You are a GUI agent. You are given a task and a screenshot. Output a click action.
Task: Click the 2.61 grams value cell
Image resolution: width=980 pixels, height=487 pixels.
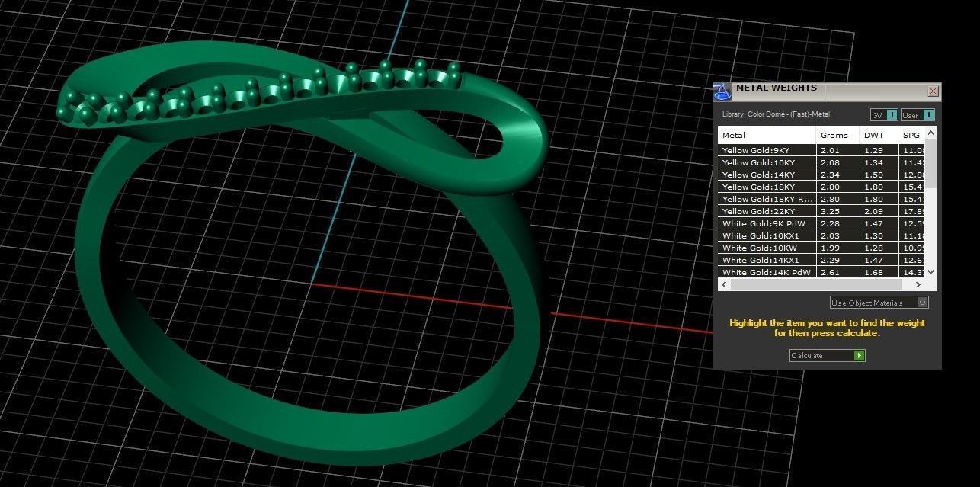click(838, 272)
